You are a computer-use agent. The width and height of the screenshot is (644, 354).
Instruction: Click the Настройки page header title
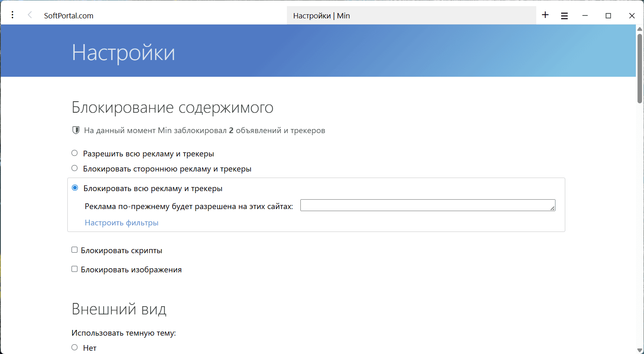pos(124,53)
